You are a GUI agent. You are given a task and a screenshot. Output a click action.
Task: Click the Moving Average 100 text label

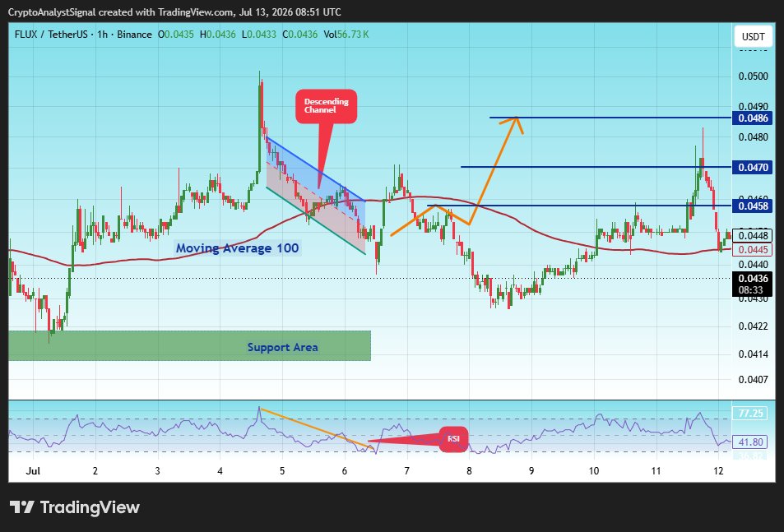tap(238, 248)
